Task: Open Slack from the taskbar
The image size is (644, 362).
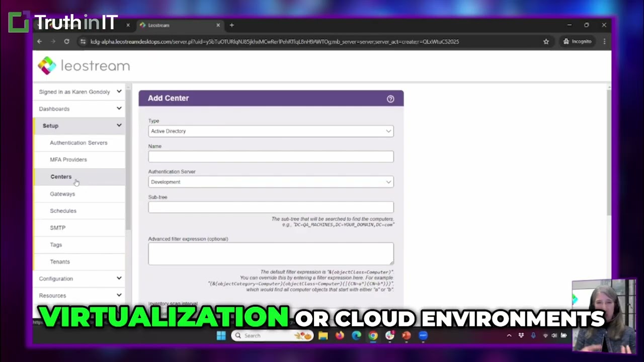Action: point(389,335)
